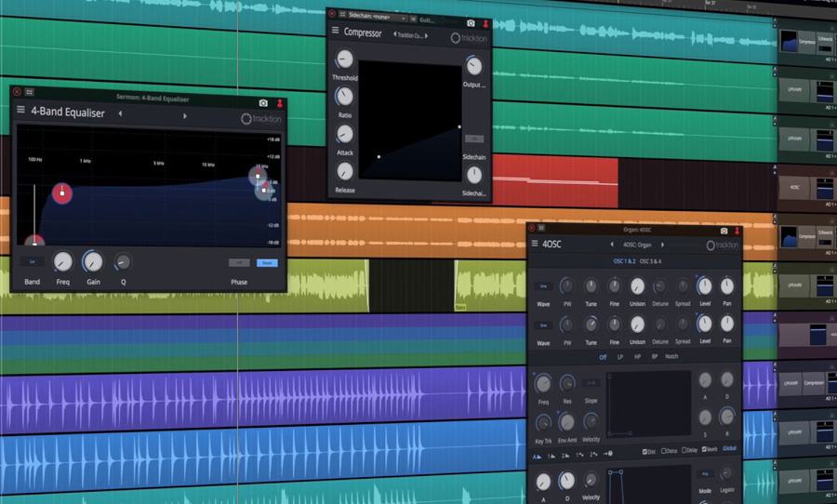
Task: Select LFO 1 icon tab in 4OSC
Action: [579, 455]
